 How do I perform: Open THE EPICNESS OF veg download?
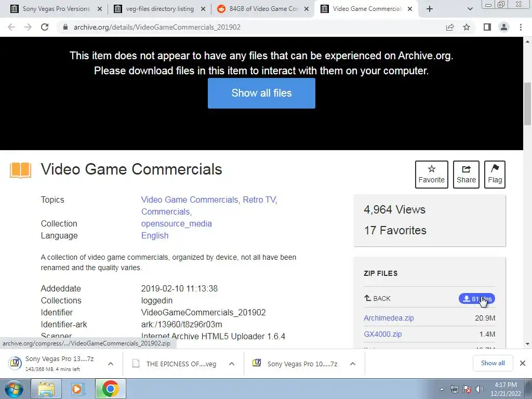(175, 364)
